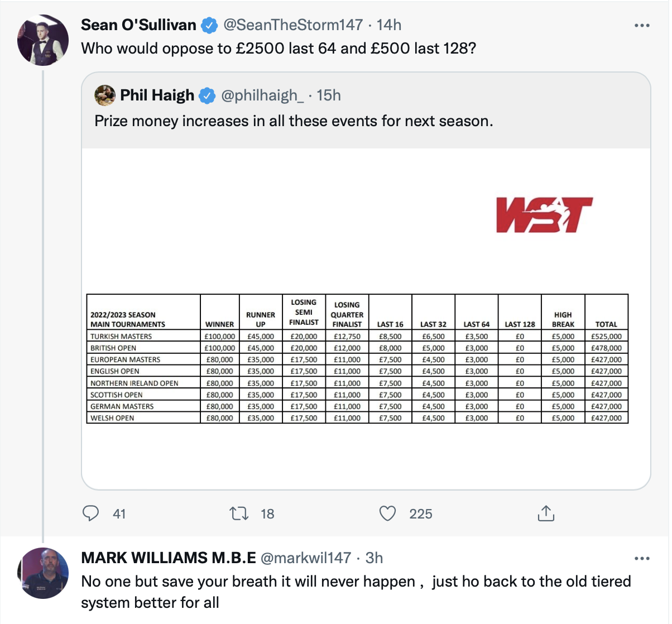Click the retweet icon showing 18 retweets
This screenshot has height=624, width=672.
239,513
